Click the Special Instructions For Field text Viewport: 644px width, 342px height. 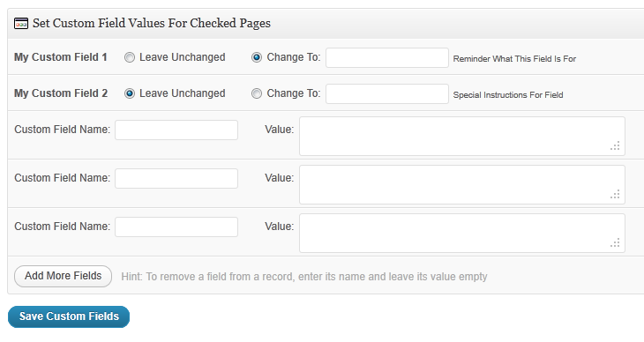pos(507,95)
